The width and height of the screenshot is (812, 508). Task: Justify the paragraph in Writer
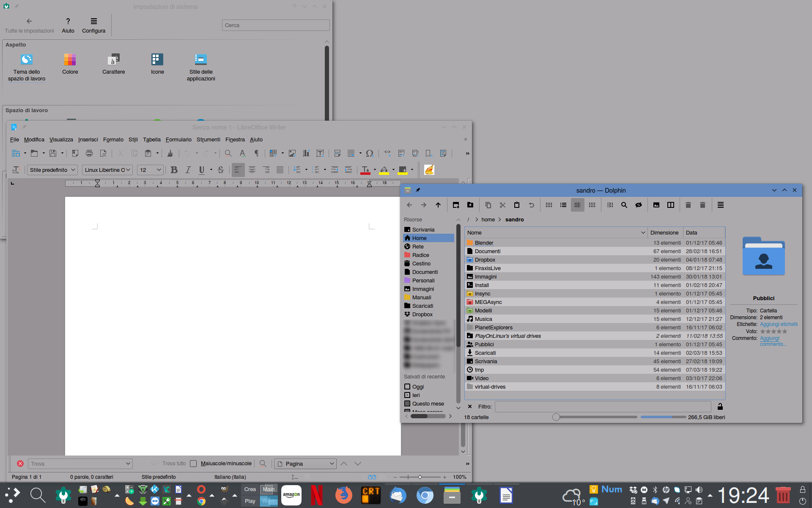pyautogui.click(x=280, y=170)
